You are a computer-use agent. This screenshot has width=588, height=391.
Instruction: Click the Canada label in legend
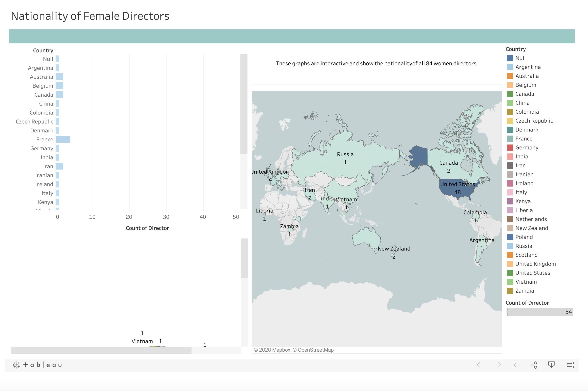pyautogui.click(x=524, y=94)
